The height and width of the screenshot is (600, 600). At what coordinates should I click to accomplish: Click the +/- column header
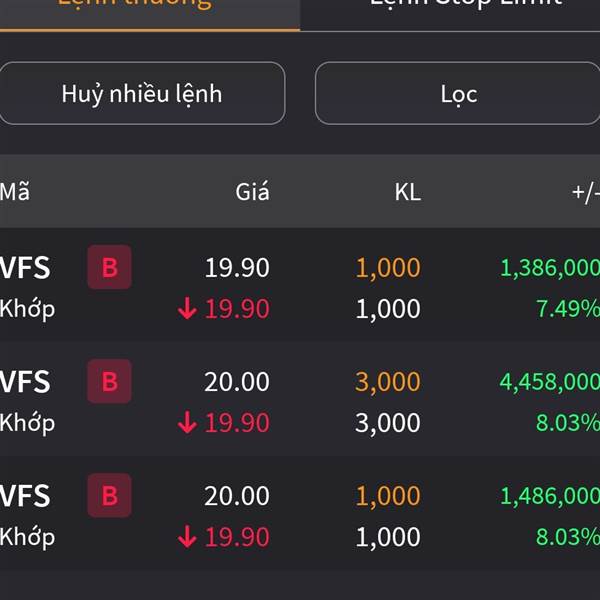585,193
